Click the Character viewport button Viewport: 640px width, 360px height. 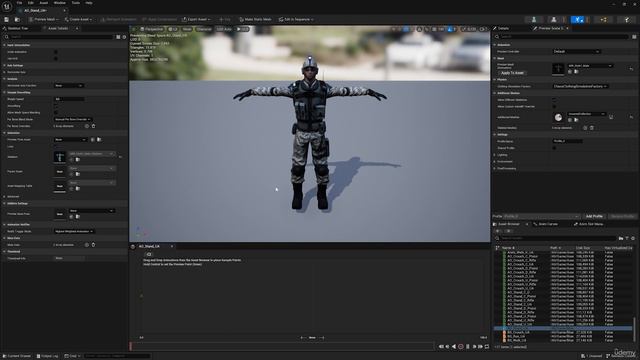(204, 29)
